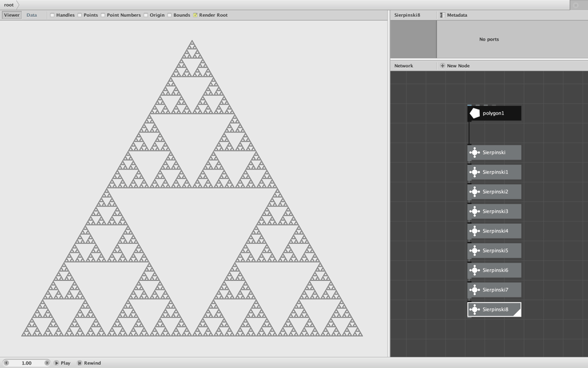Select the Sierpinski8 node label
Image resolution: width=588 pixels, height=368 pixels.
click(495, 310)
